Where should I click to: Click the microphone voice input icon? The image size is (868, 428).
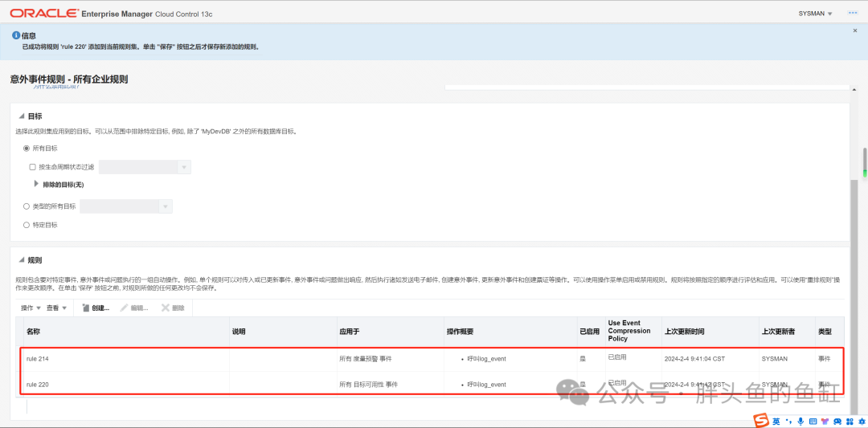[799, 422]
